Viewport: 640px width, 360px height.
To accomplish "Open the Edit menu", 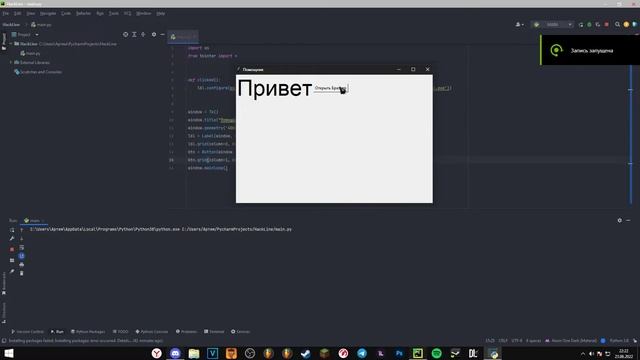I will 18,13.
